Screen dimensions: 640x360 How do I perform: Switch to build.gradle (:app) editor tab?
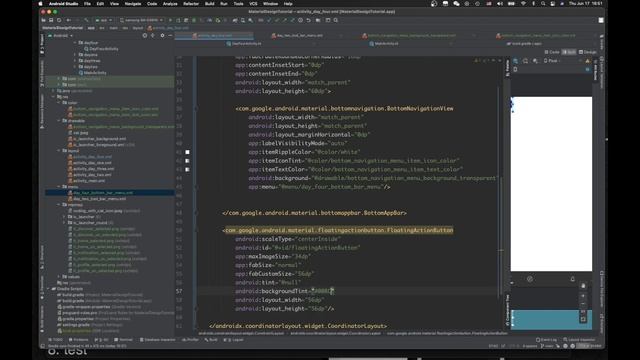coord(524,44)
